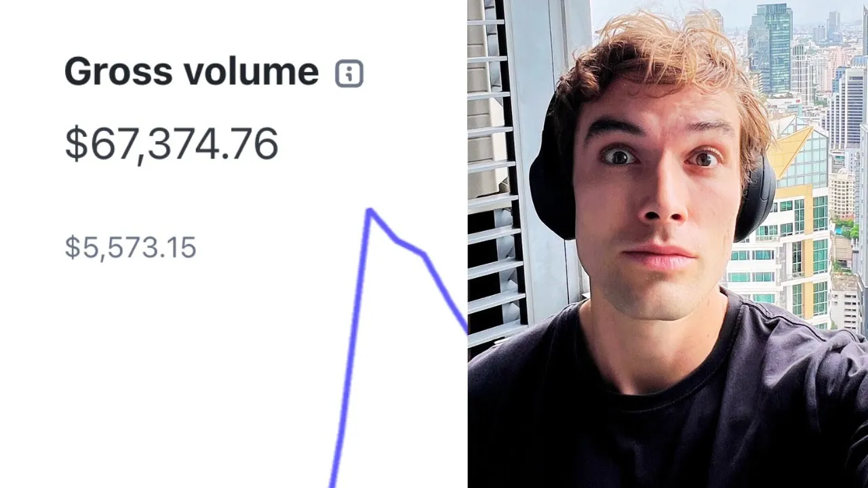Image resolution: width=868 pixels, height=488 pixels.
Task: Click the green rooftop trees at the right edge
Action: (x=849, y=227)
